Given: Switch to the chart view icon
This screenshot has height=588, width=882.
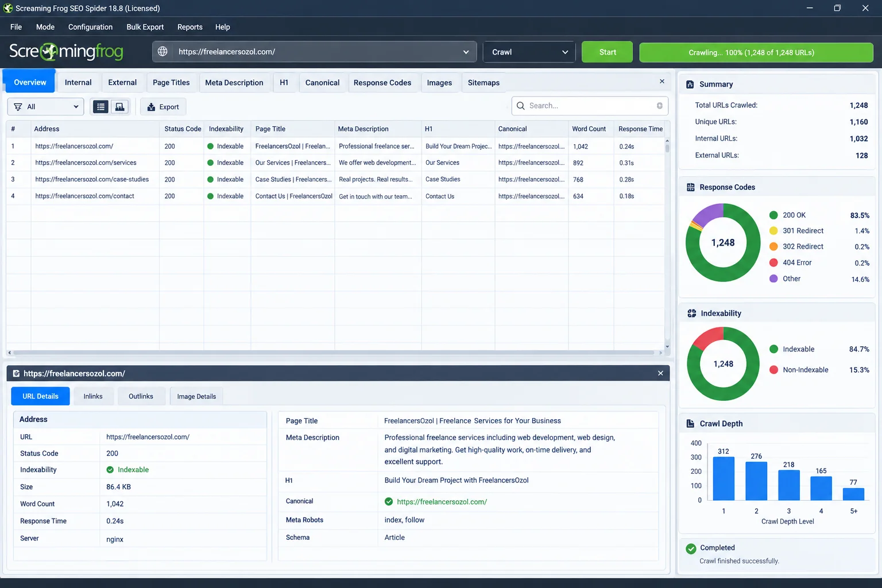Looking at the screenshot, I should tap(119, 107).
